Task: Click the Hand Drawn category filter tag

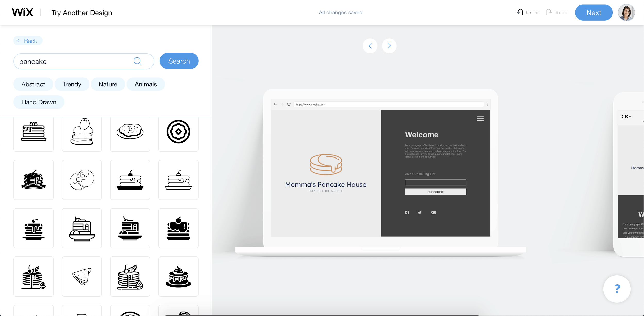Action: click(39, 102)
